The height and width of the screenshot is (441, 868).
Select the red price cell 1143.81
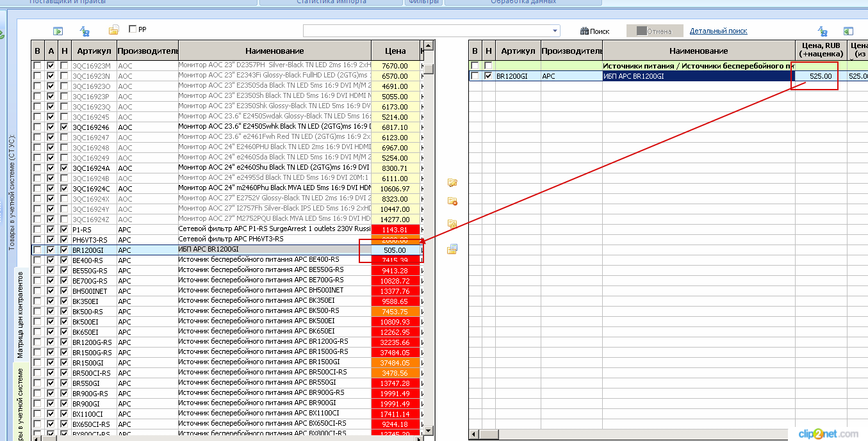tap(395, 230)
